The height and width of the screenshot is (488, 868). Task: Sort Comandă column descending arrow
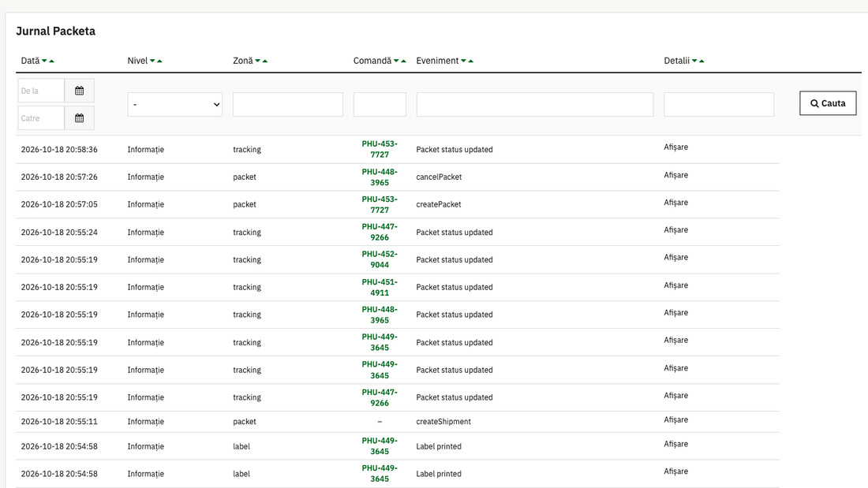click(396, 61)
